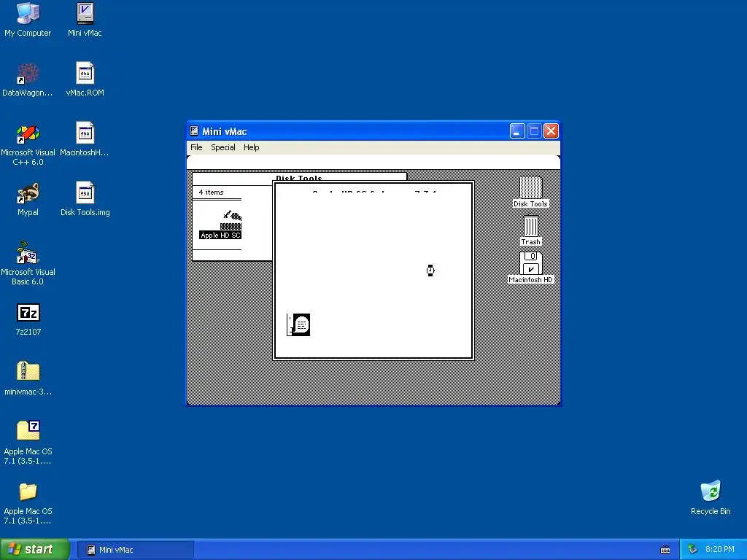Select Disk Tools.img file icon
This screenshot has width=747, height=560.
[x=85, y=200]
